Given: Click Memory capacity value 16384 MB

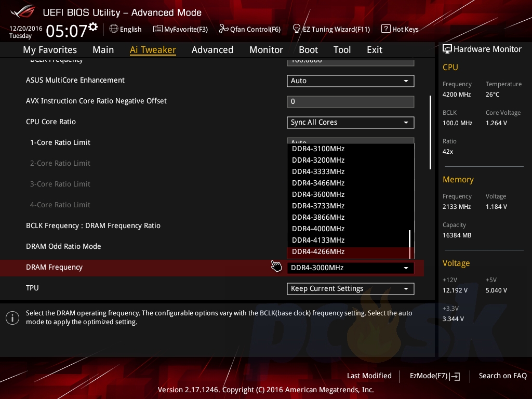Looking at the screenshot, I should (x=457, y=235).
